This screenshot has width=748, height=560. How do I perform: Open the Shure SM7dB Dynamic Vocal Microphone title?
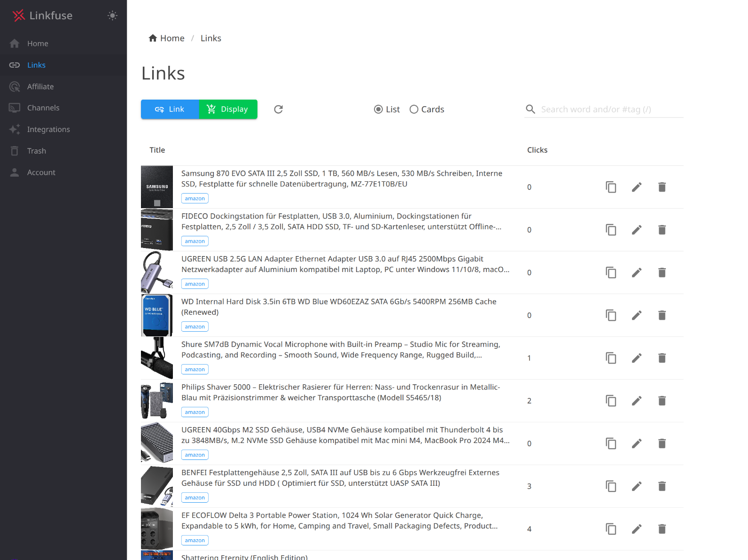341,350
